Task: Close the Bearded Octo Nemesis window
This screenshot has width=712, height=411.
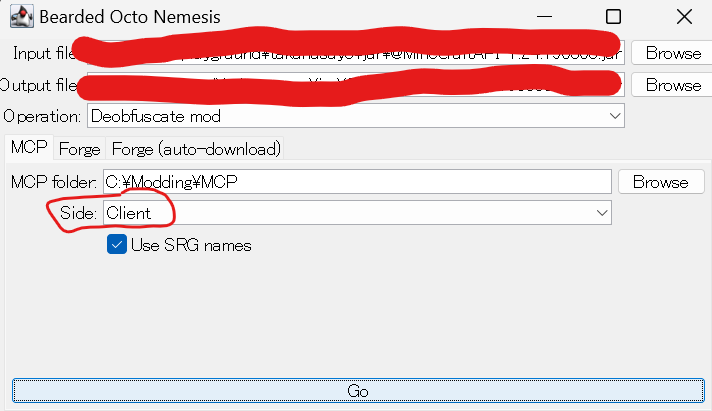Action: coord(683,17)
